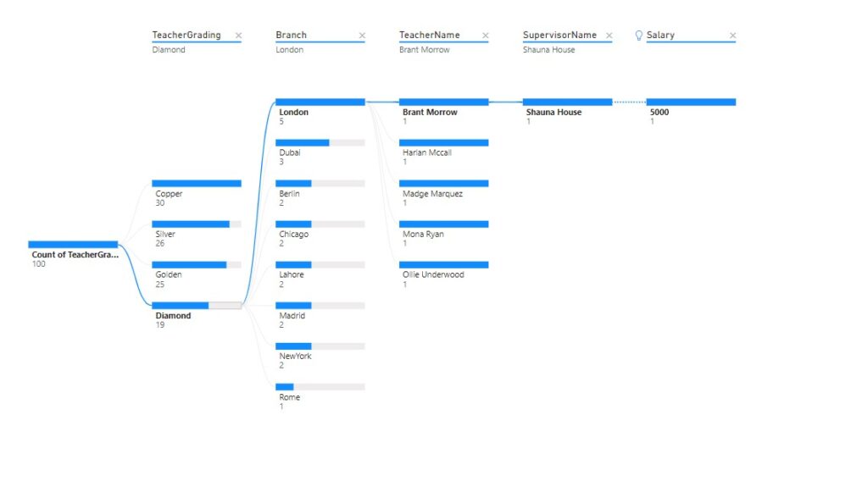Expand the Berlin branch node
The width and height of the screenshot is (868, 487).
point(320,193)
